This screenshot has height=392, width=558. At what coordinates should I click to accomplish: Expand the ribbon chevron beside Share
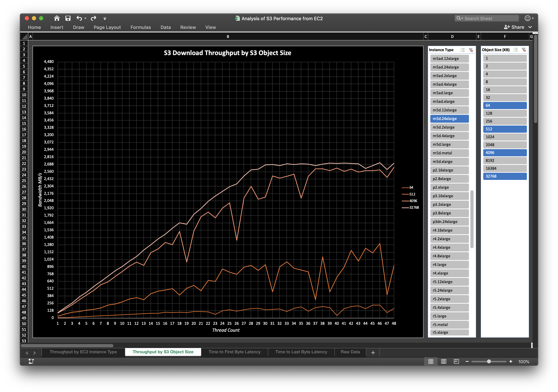(x=530, y=27)
